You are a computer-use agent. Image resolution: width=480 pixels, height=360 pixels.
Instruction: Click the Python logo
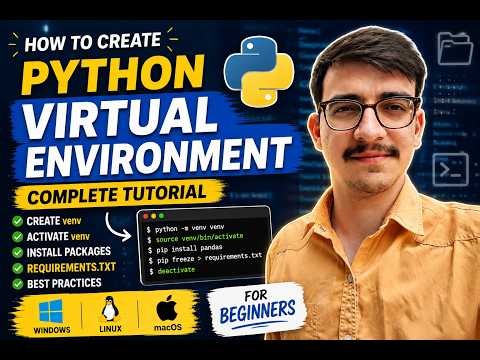(259, 71)
